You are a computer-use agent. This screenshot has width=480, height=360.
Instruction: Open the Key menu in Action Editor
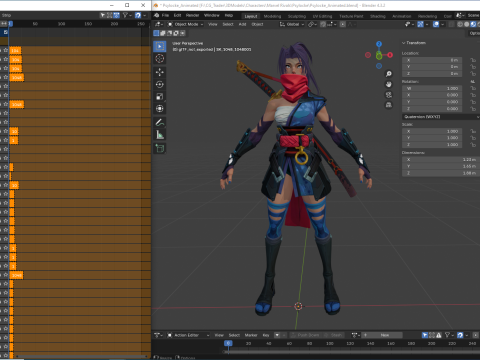[266, 335]
